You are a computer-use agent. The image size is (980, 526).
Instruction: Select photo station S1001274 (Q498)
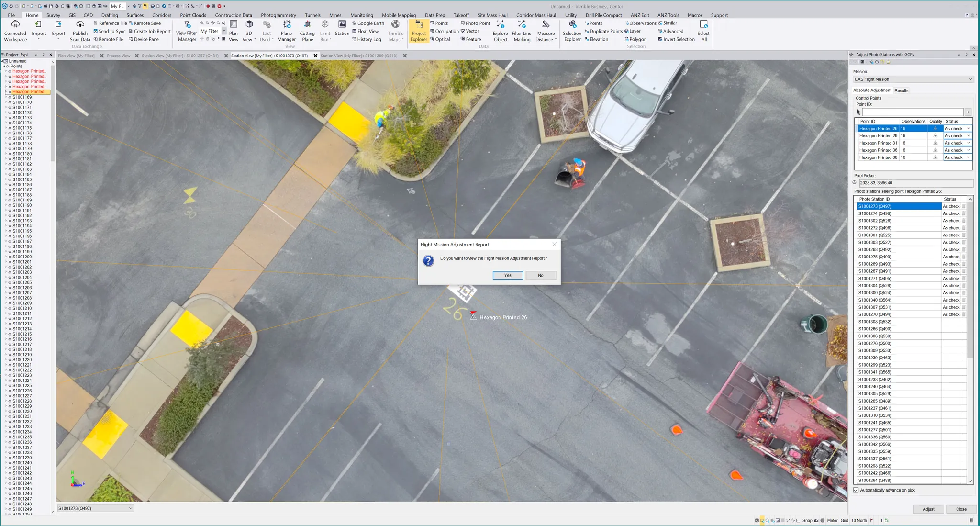click(x=899, y=213)
